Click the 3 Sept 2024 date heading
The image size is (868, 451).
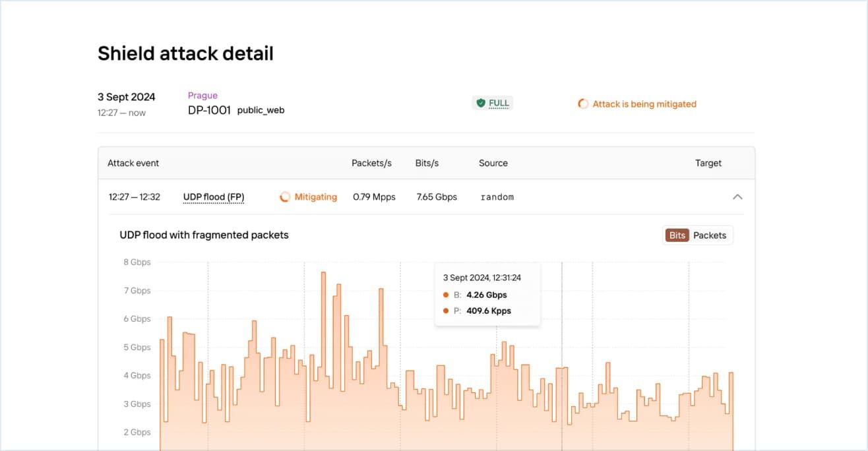127,97
